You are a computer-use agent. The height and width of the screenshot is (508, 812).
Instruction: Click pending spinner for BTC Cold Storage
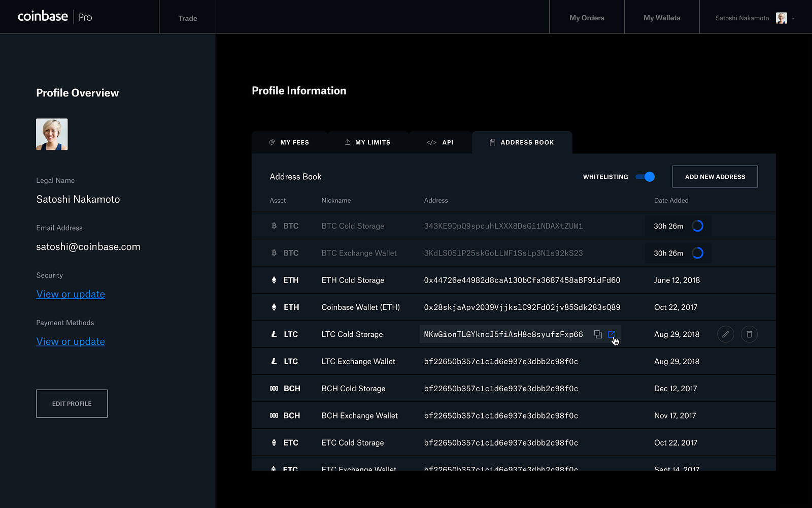tap(698, 226)
